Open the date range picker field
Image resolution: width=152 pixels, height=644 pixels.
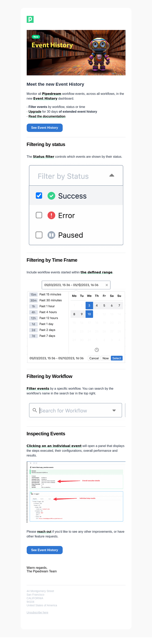pyautogui.click(x=76, y=285)
